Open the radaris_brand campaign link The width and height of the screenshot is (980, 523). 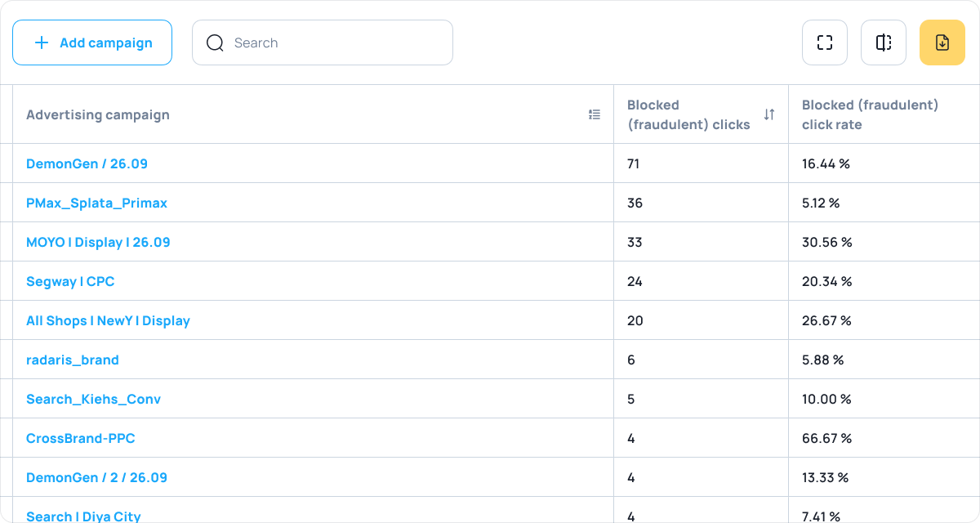pos(73,360)
